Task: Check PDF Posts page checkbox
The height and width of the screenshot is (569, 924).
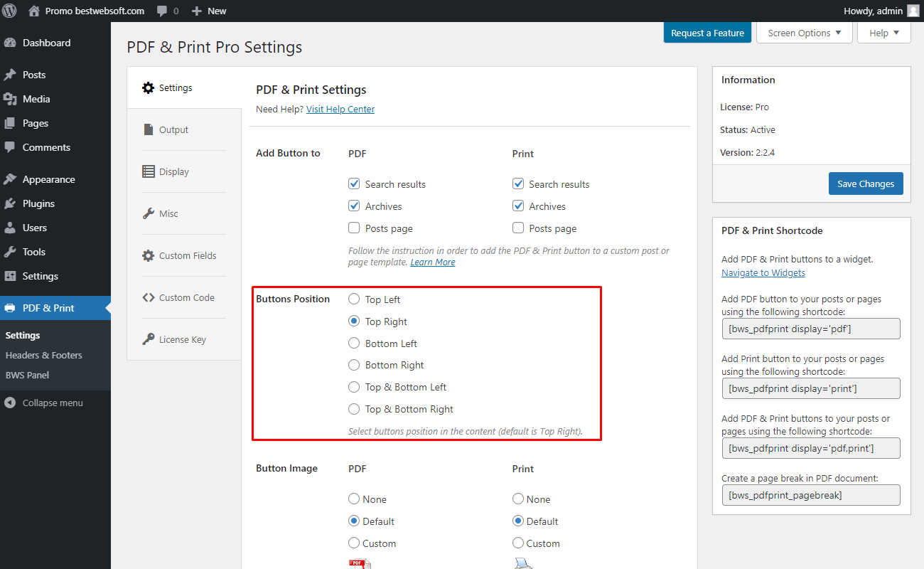Action: click(354, 228)
